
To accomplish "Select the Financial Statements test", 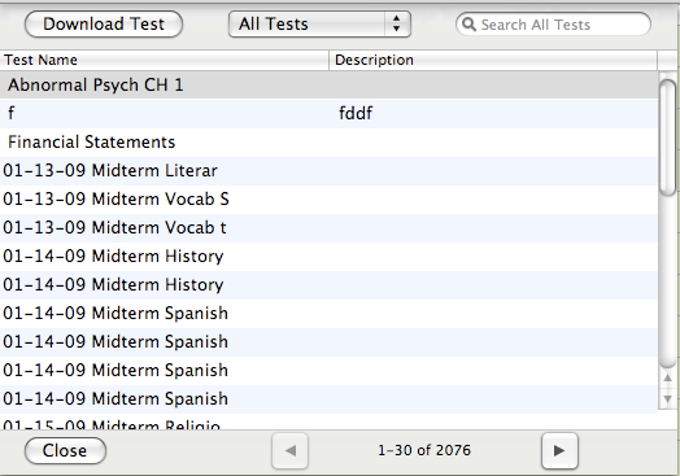I will [329, 142].
